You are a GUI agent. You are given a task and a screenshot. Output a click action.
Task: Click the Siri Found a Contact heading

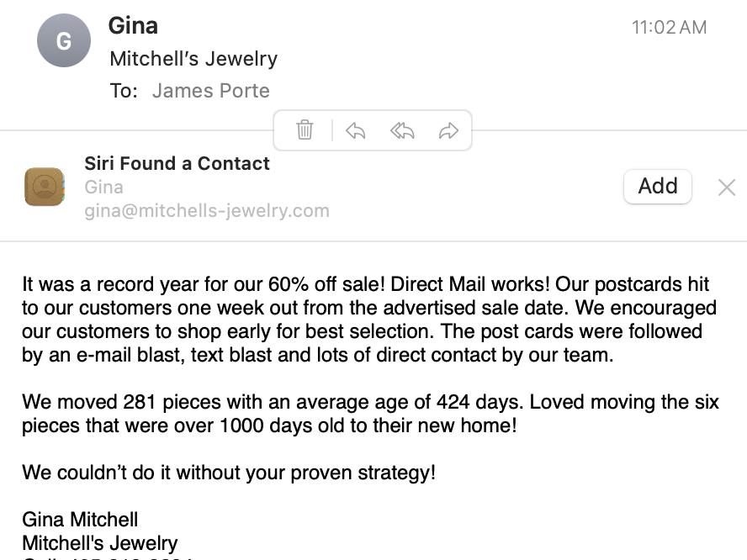tap(177, 163)
